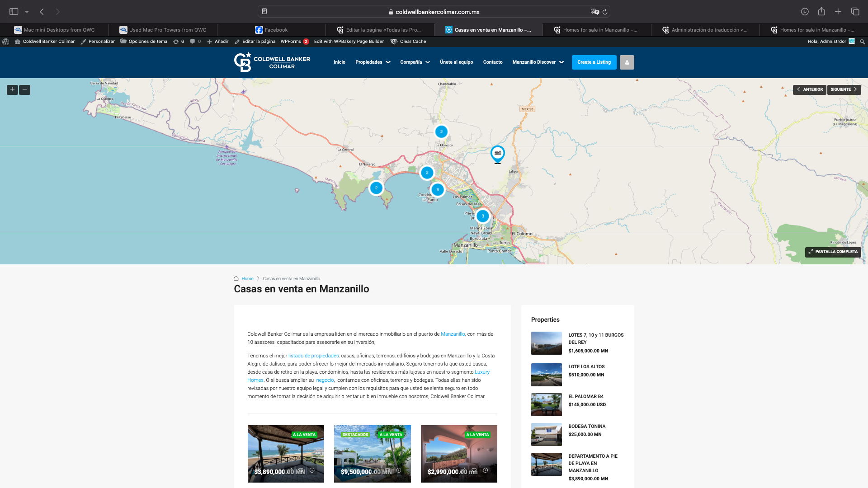Reload the page with refresh icon

point(605,12)
